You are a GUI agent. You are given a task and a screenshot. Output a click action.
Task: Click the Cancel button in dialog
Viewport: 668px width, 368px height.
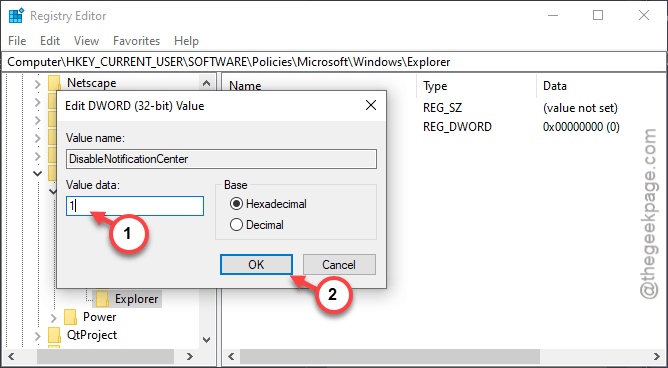pos(339,264)
